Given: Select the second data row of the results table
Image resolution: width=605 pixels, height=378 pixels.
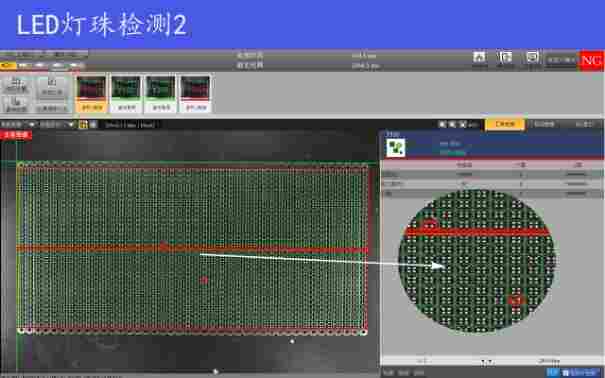Looking at the screenshot, I should click(492, 184).
